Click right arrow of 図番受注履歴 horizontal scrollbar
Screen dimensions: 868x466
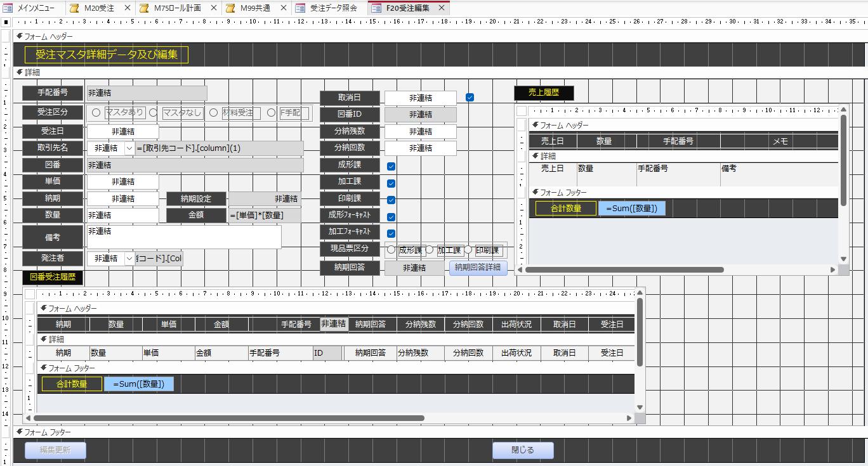click(x=629, y=418)
